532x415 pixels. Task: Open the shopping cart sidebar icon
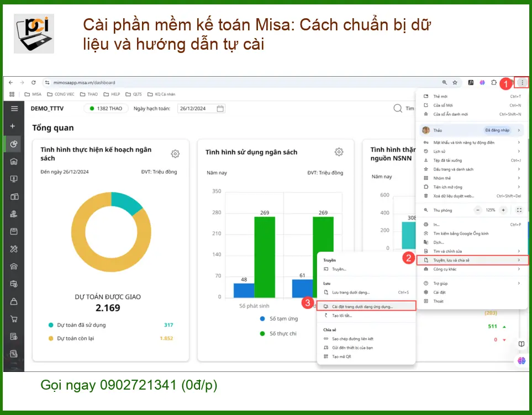[x=14, y=319]
